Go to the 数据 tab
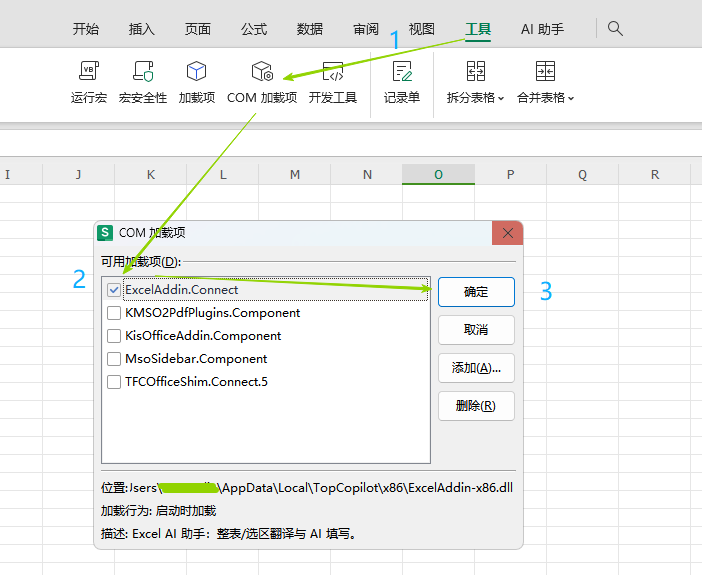 [310, 29]
